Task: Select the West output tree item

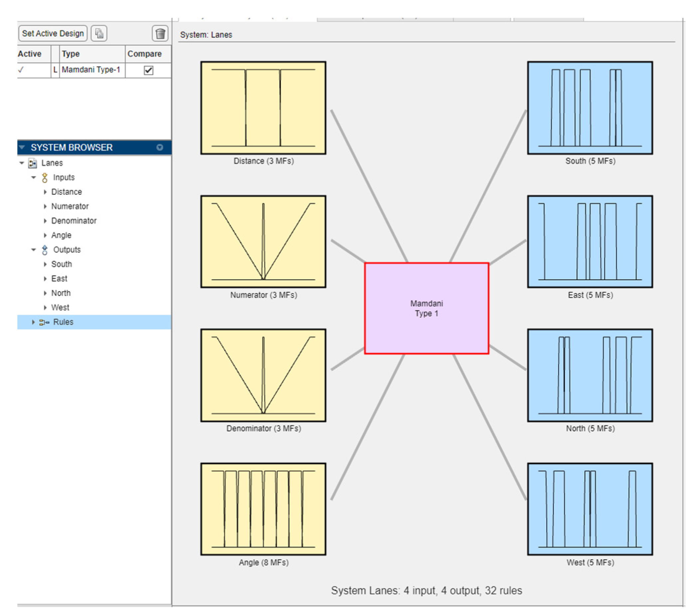Action: tap(60, 308)
